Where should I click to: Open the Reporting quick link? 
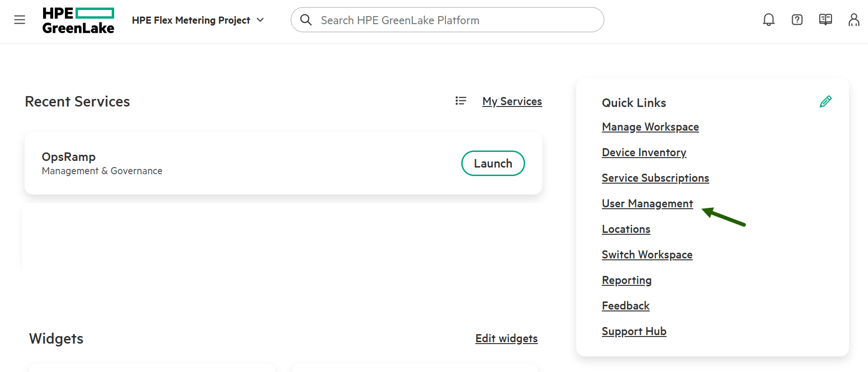tap(626, 280)
